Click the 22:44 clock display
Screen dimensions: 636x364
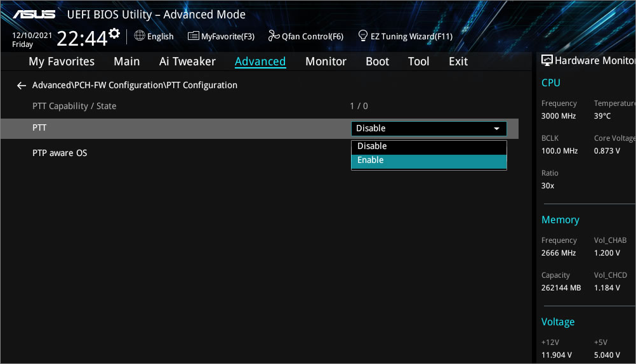[82, 39]
